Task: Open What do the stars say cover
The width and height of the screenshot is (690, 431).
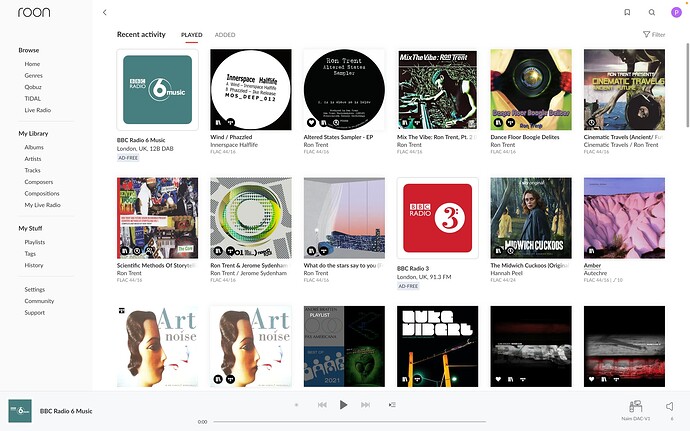Action: (x=344, y=218)
